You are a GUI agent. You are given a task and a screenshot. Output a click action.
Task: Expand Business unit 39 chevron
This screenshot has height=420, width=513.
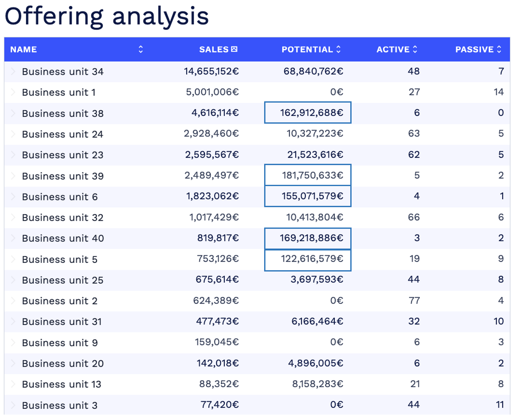click(13, 176)
